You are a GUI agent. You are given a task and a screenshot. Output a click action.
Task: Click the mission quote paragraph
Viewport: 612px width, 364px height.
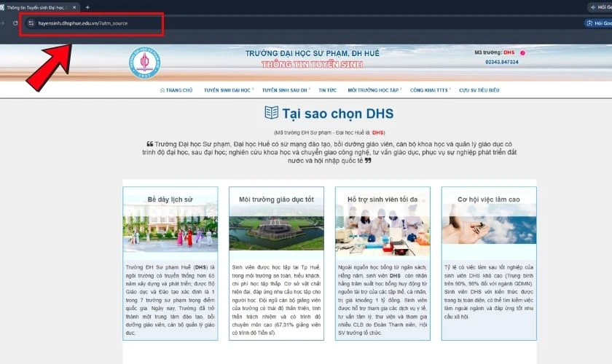point(329,152)
